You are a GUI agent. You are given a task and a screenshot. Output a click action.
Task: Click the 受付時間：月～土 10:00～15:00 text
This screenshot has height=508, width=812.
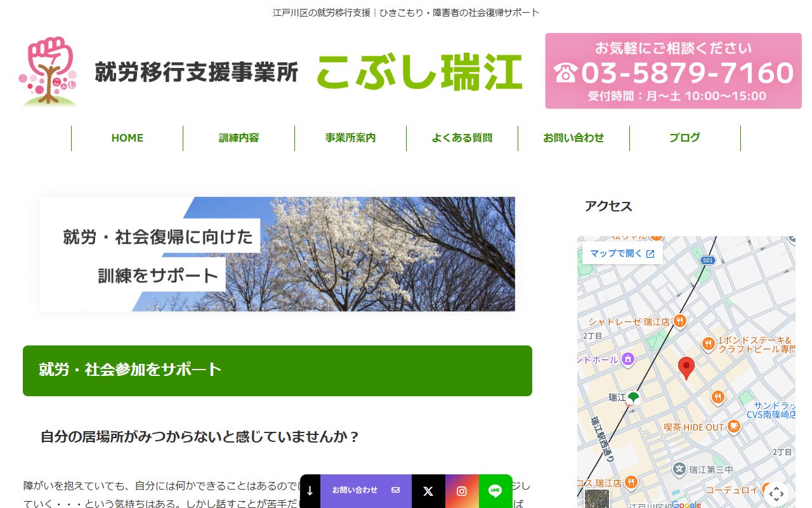click(677, 97)
